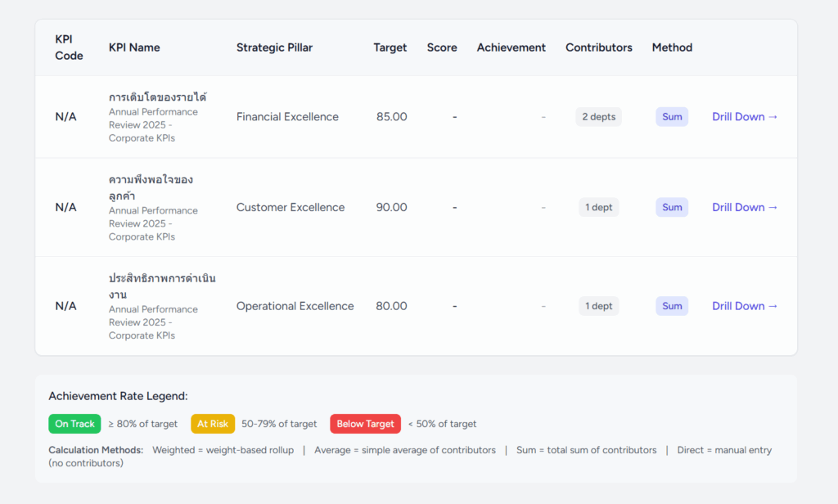The image size is (838, 504).
Task: Click the Operational Excellence pillar cell
Action: (295, 306)
